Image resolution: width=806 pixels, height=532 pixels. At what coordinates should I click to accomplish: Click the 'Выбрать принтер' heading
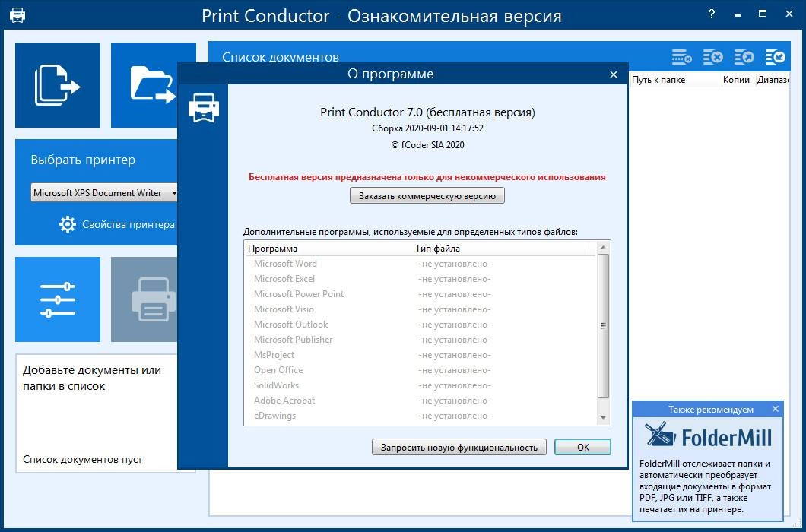pos(84,160)
